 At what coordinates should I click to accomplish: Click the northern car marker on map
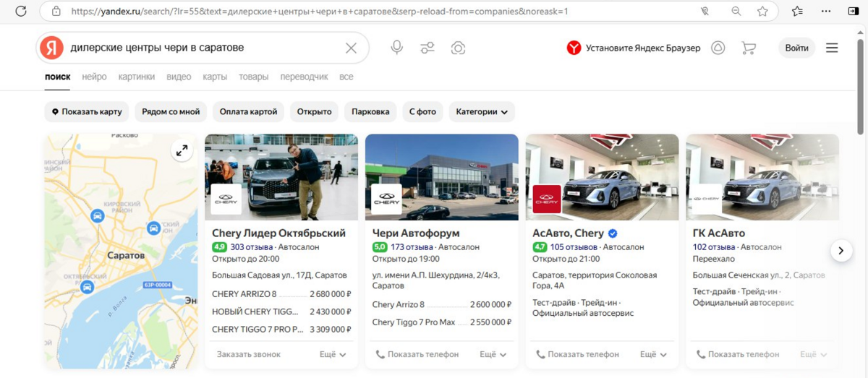(x=97, y=215)
